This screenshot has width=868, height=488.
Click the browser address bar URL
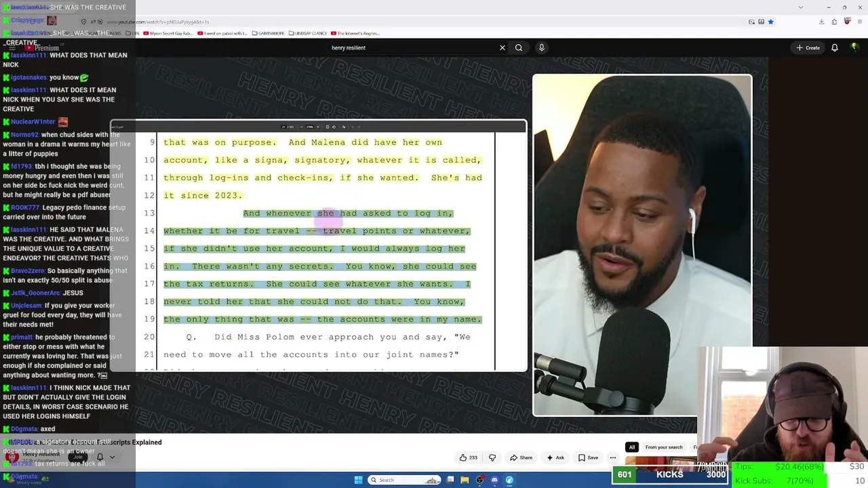coord(157,22)
